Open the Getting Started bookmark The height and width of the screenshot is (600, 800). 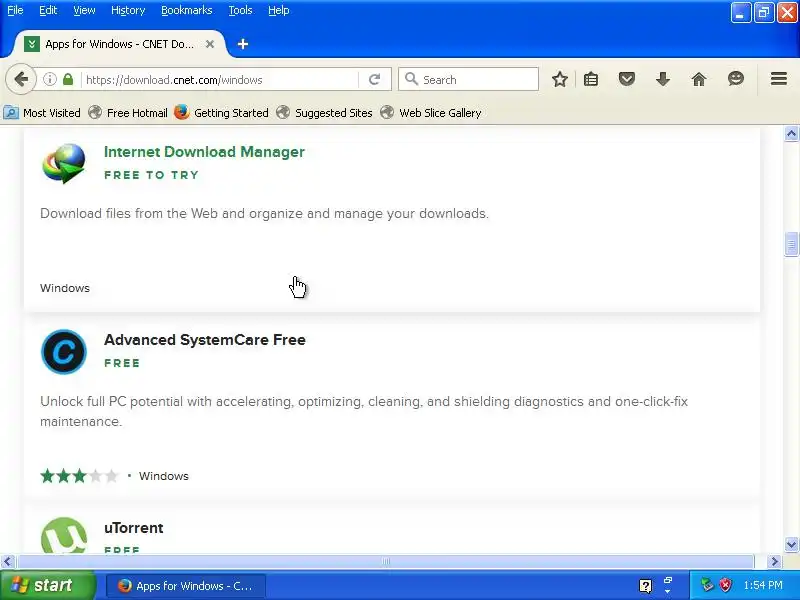click(x=221, y=113)
